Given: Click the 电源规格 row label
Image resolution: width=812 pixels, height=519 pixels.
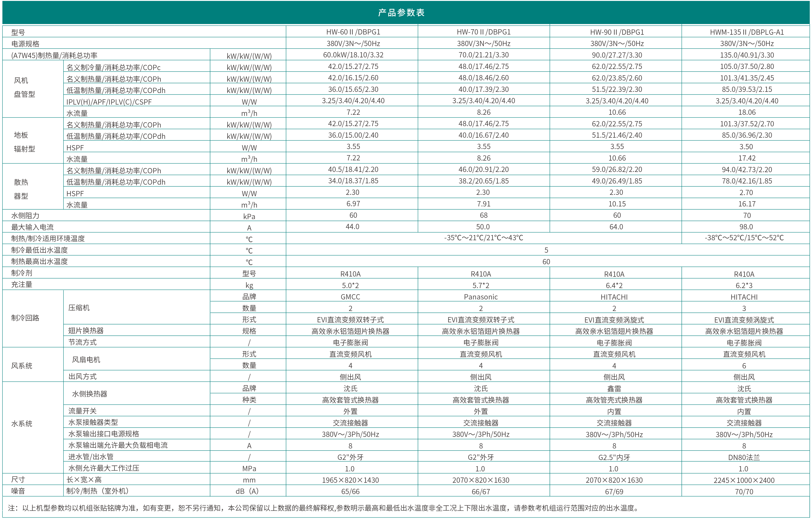Looking at the screenshot, I should coord(25,44).
